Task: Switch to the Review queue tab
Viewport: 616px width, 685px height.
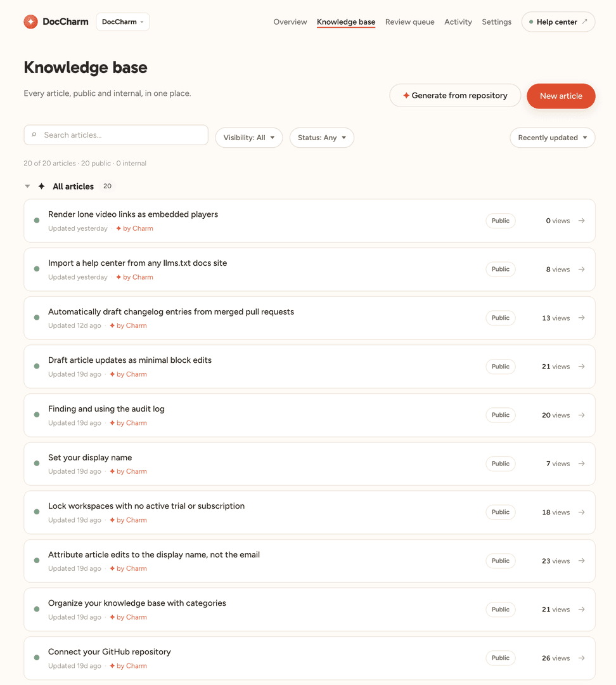Action: 409,22
